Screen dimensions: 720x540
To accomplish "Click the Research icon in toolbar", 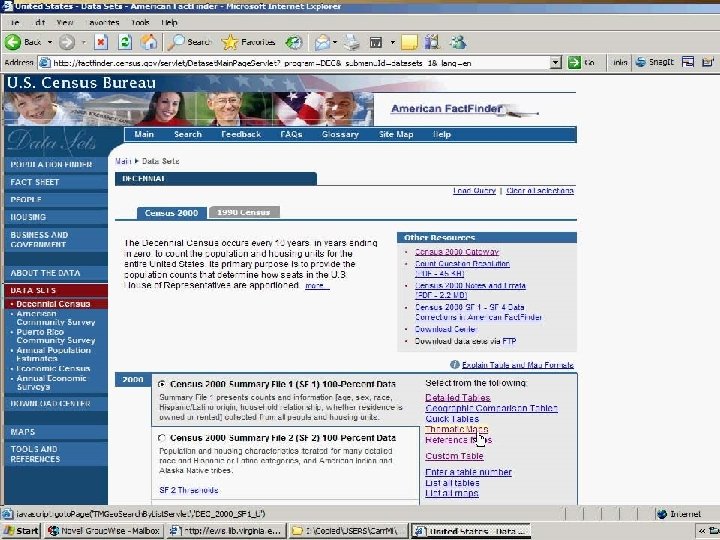I will pyautogui.click(x=432, y=42).
